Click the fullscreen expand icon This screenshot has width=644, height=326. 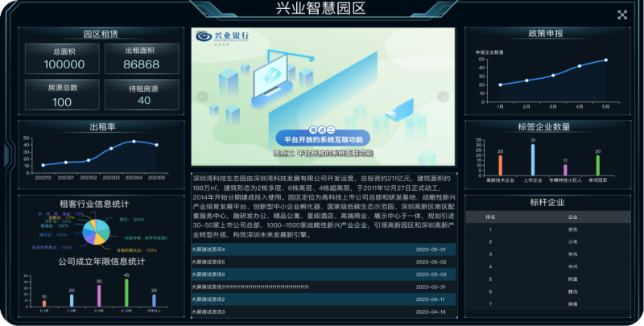pos(621,14)
